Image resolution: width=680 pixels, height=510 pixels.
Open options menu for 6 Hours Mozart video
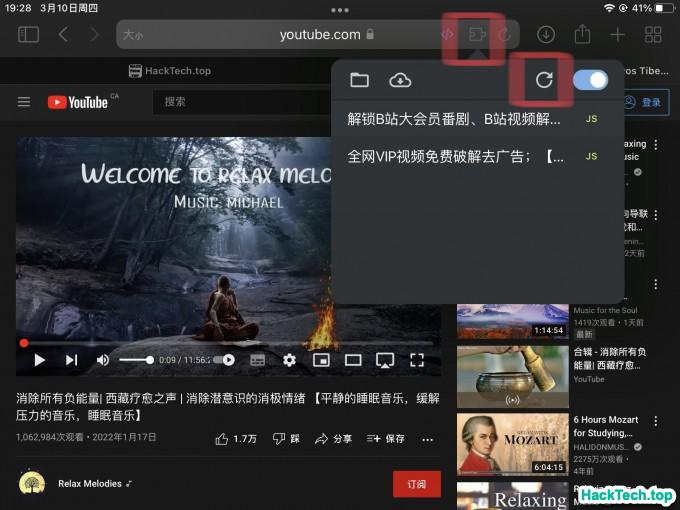click(x=655, y=420)
